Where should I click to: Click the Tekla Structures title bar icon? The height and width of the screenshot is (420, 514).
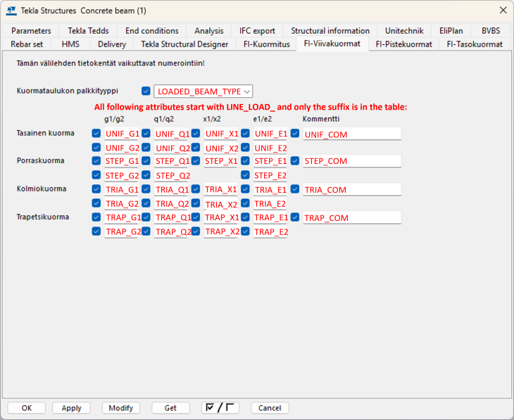click(x=11, y=11)
